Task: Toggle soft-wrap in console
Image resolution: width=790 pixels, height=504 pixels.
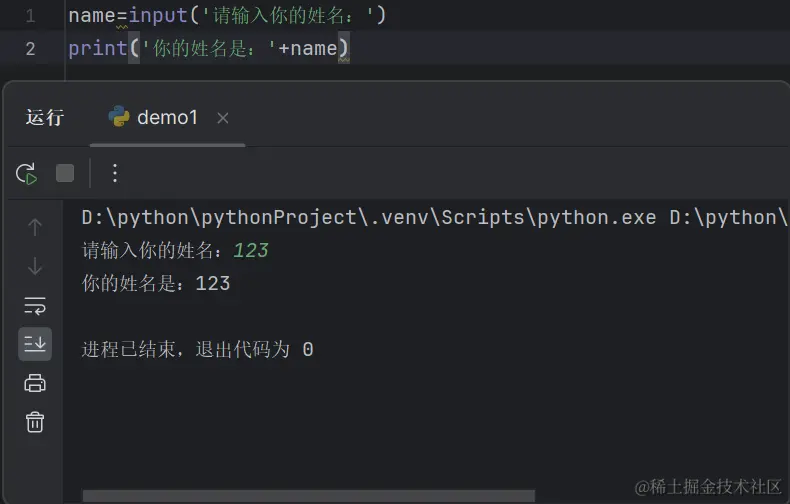Action: (35, 305)
